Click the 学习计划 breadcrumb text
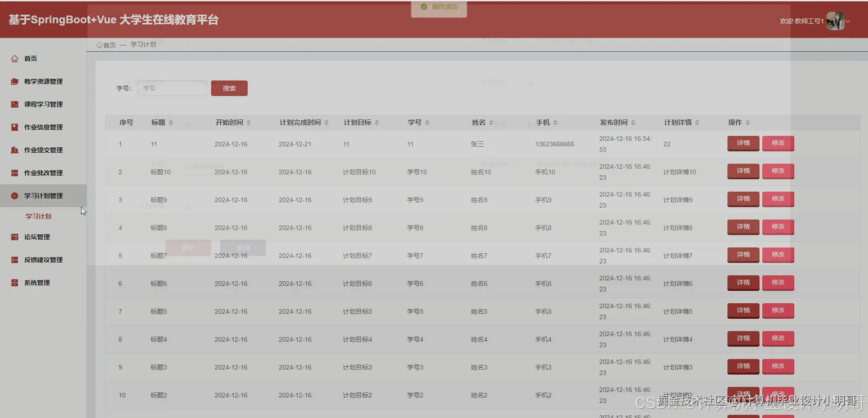Image resolution: width=868 pixels, height=418 pixels. click(x=143, y=44)
